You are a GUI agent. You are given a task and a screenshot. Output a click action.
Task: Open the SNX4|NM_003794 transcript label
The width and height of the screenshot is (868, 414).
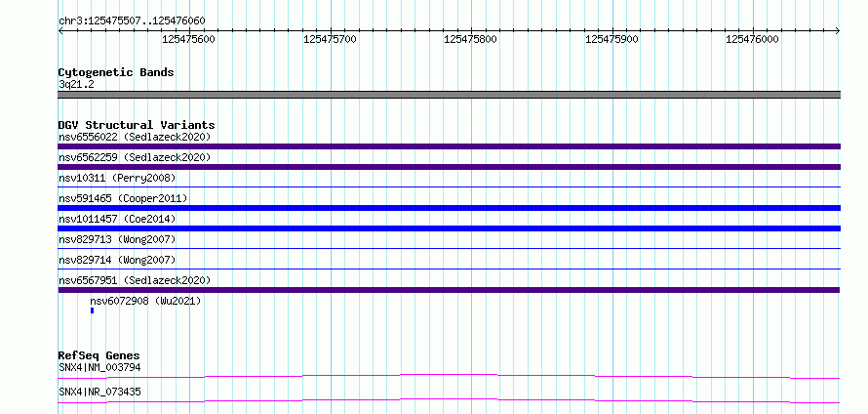99,367
